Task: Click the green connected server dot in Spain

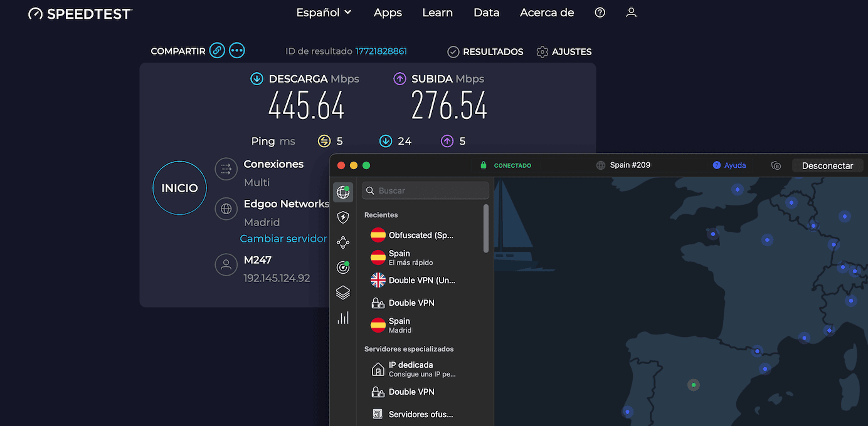Action: [x=693, y=385]
